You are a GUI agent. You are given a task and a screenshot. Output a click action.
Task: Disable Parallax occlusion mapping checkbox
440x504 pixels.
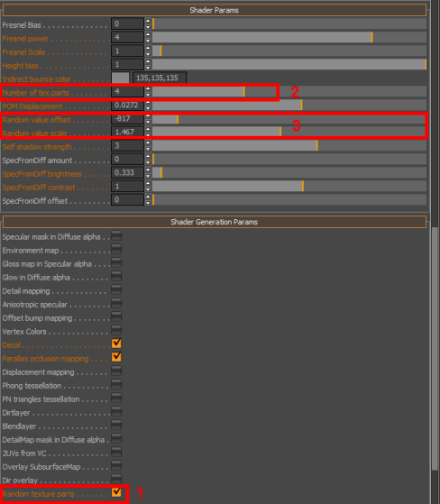point(116,357)
